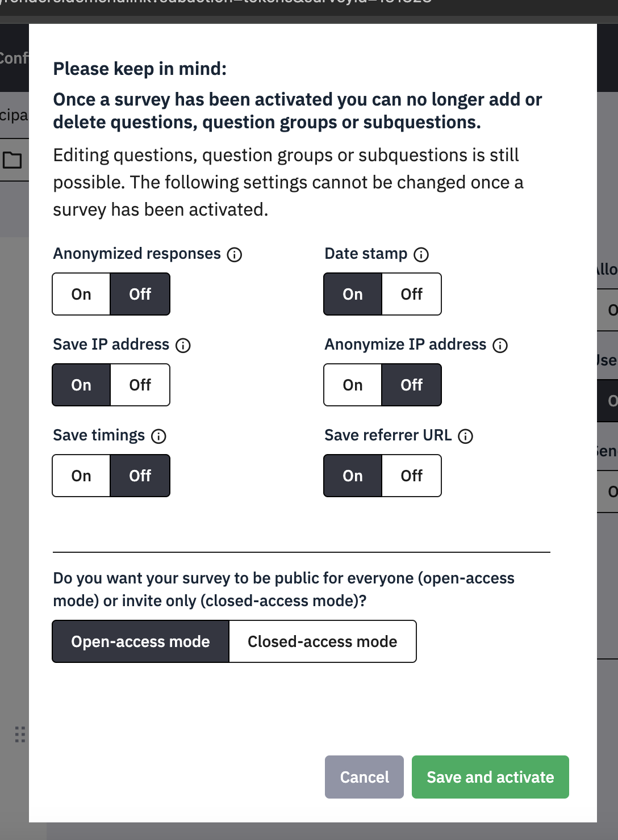Click info icon beside Date stamp
This screenshot has height=840, width=618.
tap(421, 255)
